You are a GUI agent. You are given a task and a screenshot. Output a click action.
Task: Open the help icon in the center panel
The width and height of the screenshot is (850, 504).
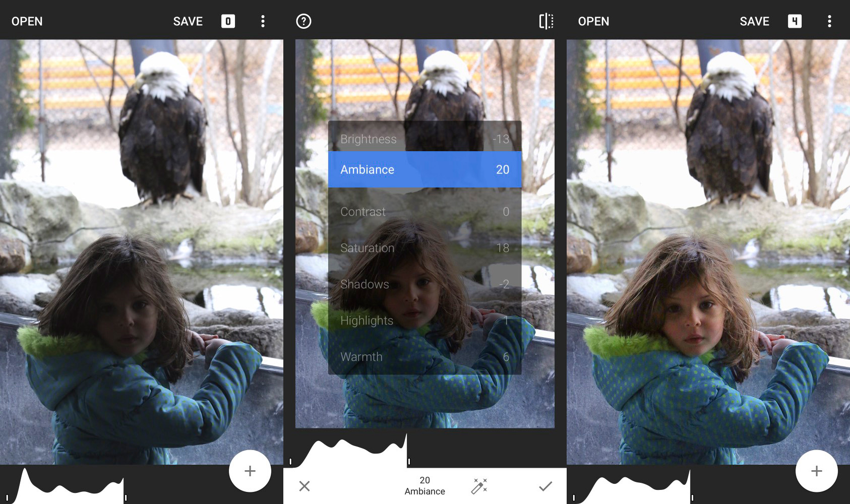303,21
